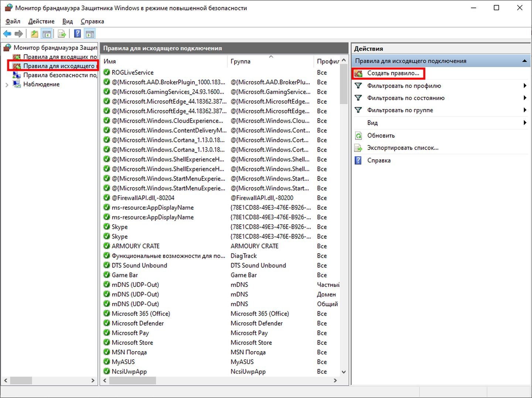532x398 pixels.
Task: Click the green check icon of ROGLiveService
Action: [x=107, y=72]
